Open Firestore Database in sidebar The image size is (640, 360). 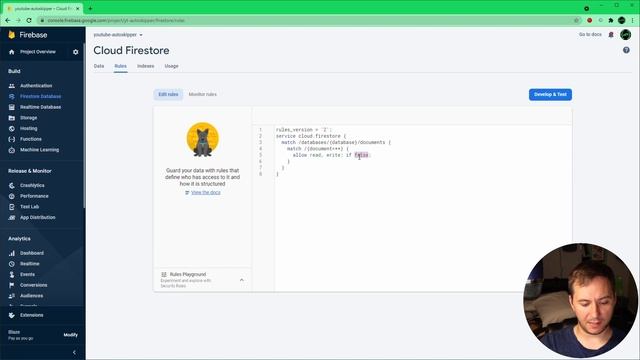pos(40,96)
